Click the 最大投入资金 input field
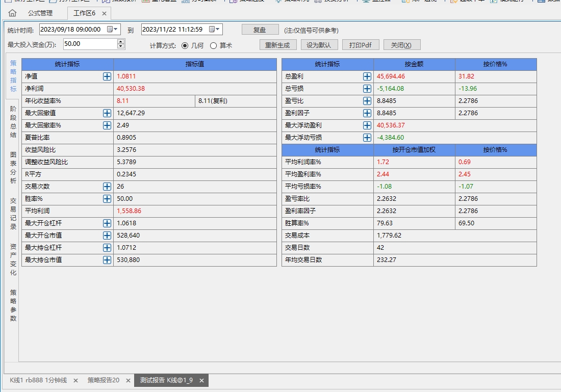 point(89,44)
